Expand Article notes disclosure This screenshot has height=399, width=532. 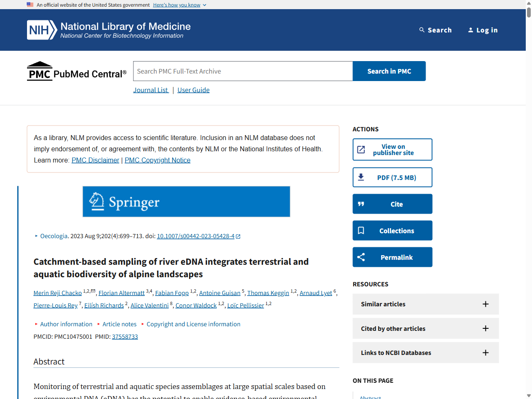click(117, 324)
